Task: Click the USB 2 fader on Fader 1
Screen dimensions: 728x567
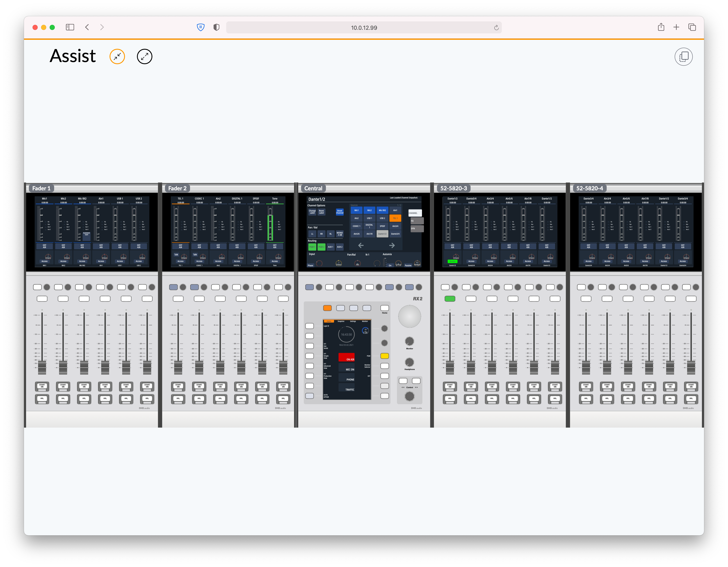Action: pos(147,368)
